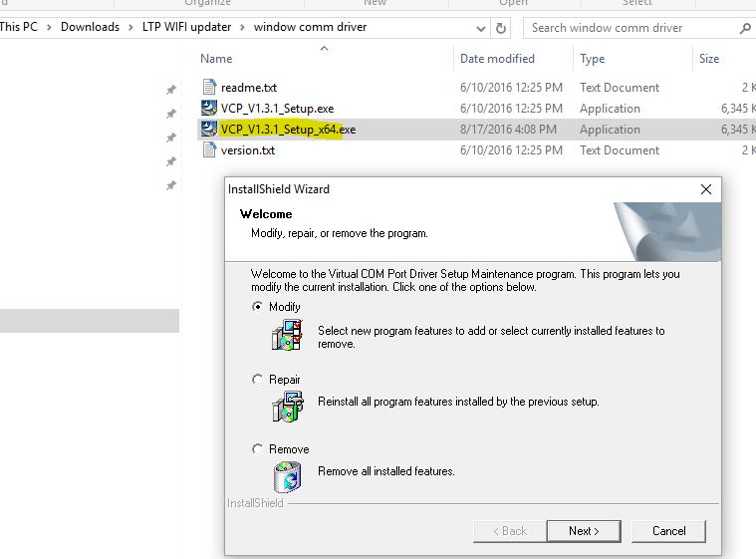Viewport: 756px width, 559px height.
Task: Select the VCP_V1.3.1_Setup.exe file name
Action: point(277,109)
